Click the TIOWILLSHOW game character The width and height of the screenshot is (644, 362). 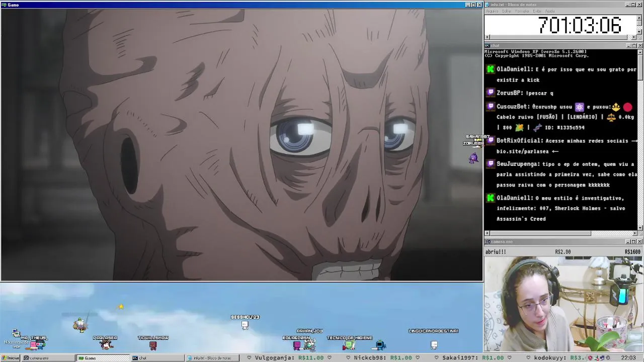pyautogui.click(x=153, y=345)
